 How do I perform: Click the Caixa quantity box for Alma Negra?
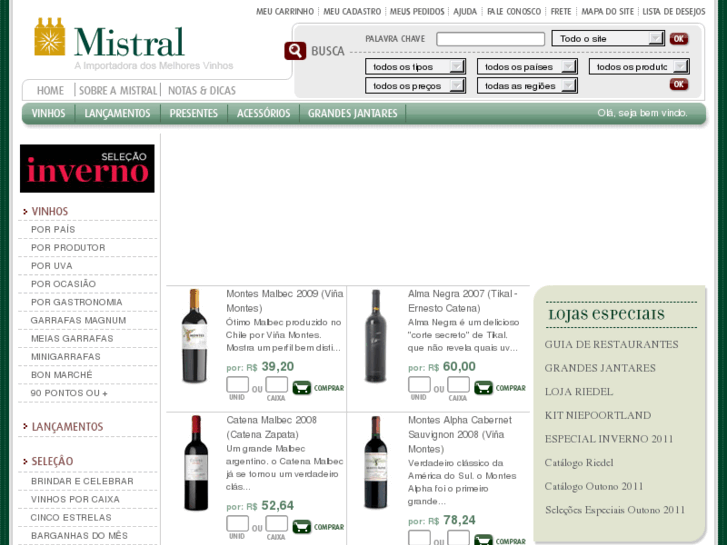click(459, 385)
